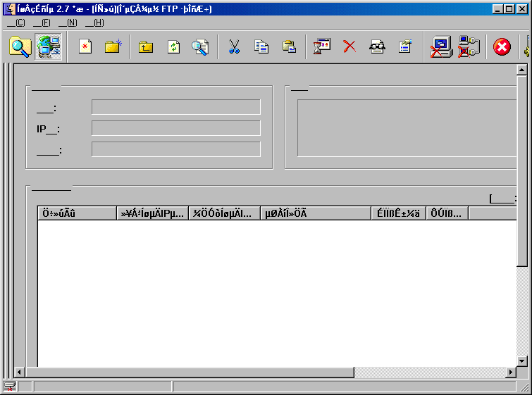Viewport: 532px width, 395px height.
Task: Click the clipboard paste icon
Action: (289, 47)
